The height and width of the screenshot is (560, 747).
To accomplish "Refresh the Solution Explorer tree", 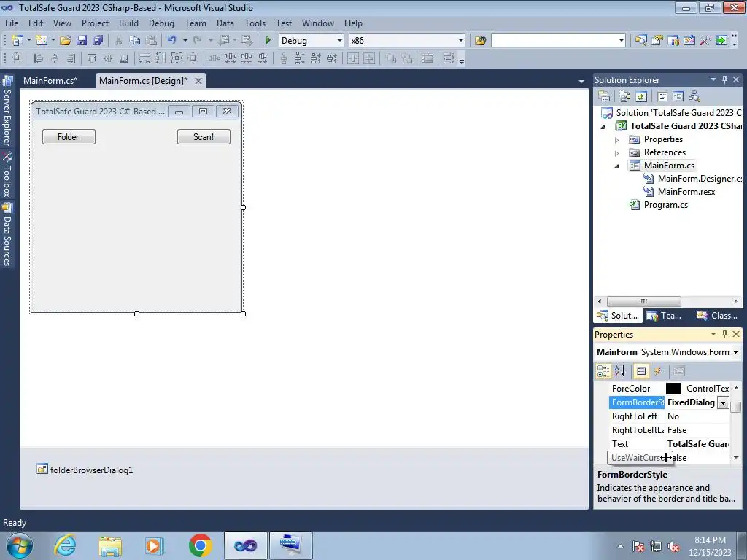I will point(641,96).
